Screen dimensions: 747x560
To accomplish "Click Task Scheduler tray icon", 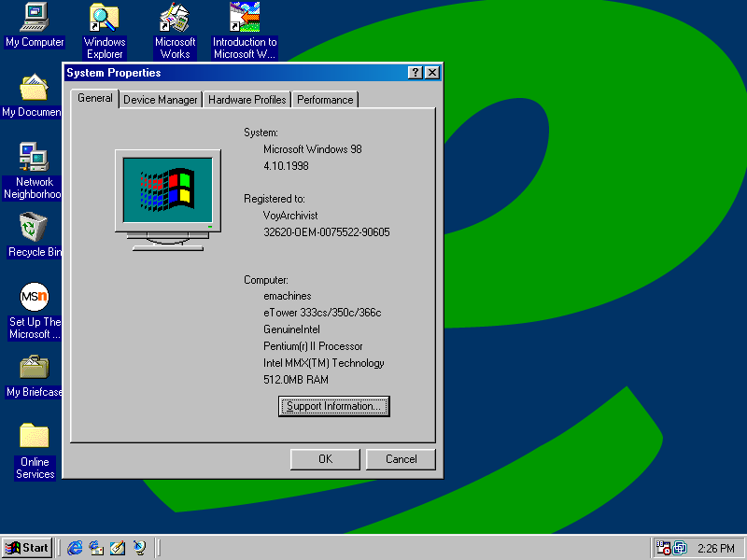I will (663, 548).
